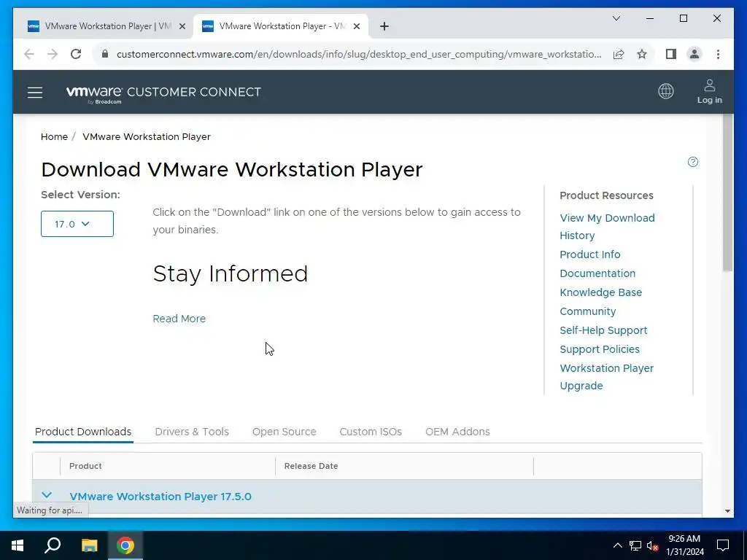Open the hamburger navigation menu

(35, 93)
